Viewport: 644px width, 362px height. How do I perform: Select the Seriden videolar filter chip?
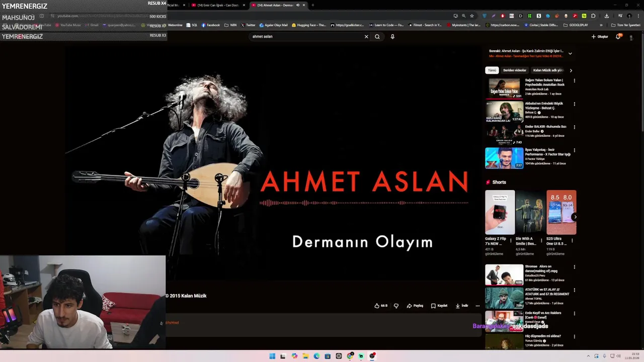(x=514, y=70)
